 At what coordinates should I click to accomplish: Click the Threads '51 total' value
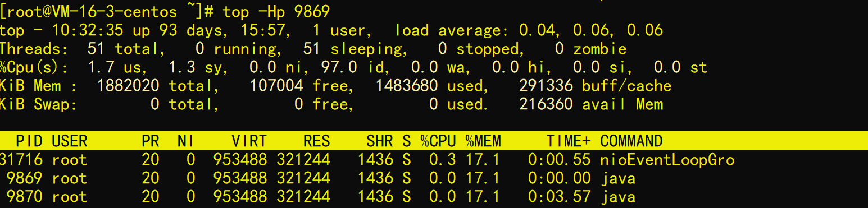[x=123, y=49]
